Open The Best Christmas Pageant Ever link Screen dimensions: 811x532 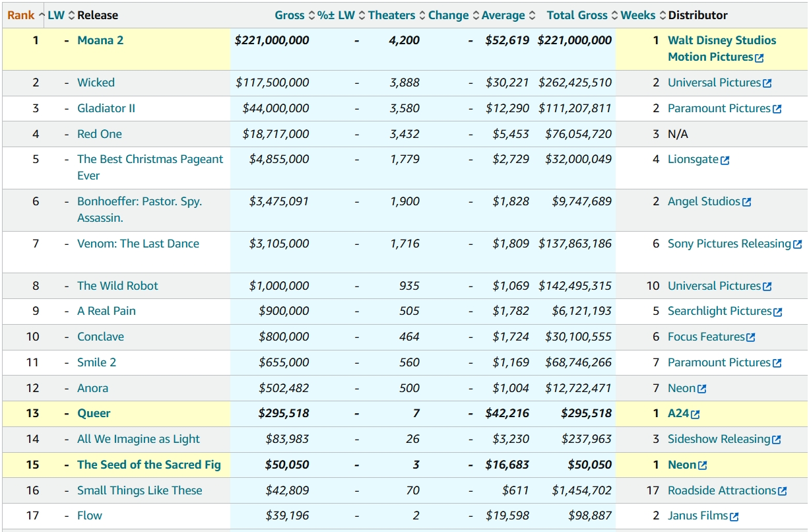click(x=150, y=168)
